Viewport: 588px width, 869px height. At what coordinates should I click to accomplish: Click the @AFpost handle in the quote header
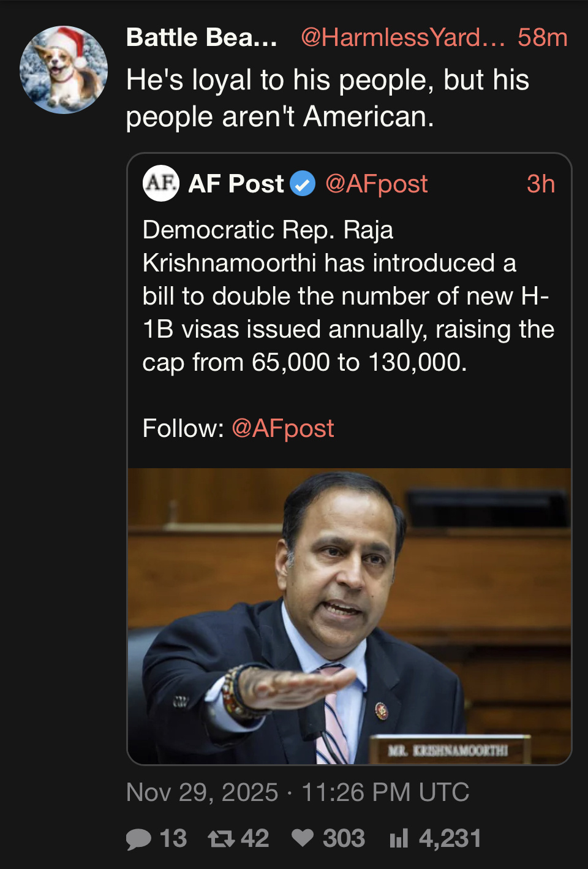click(376, 184)
